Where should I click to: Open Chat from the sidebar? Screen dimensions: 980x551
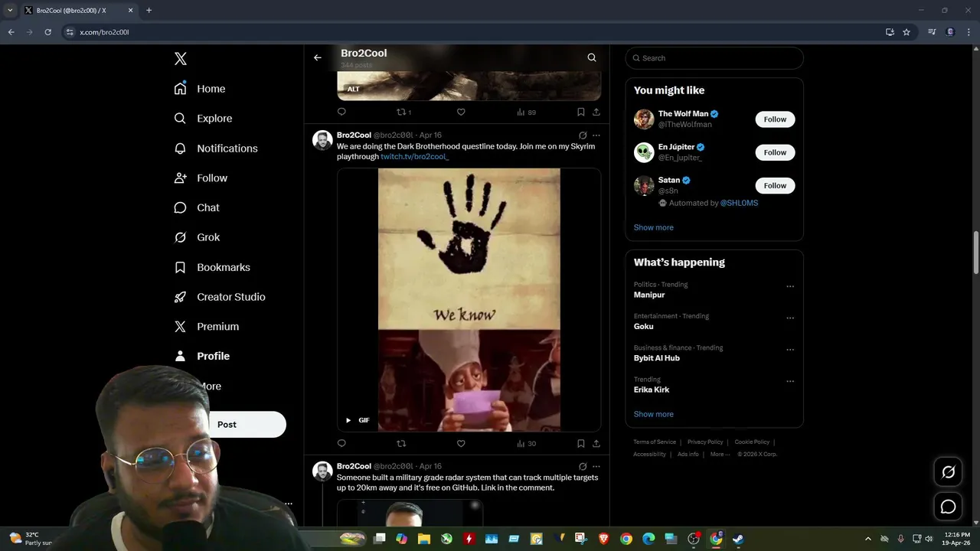click(x=197, y=207)
